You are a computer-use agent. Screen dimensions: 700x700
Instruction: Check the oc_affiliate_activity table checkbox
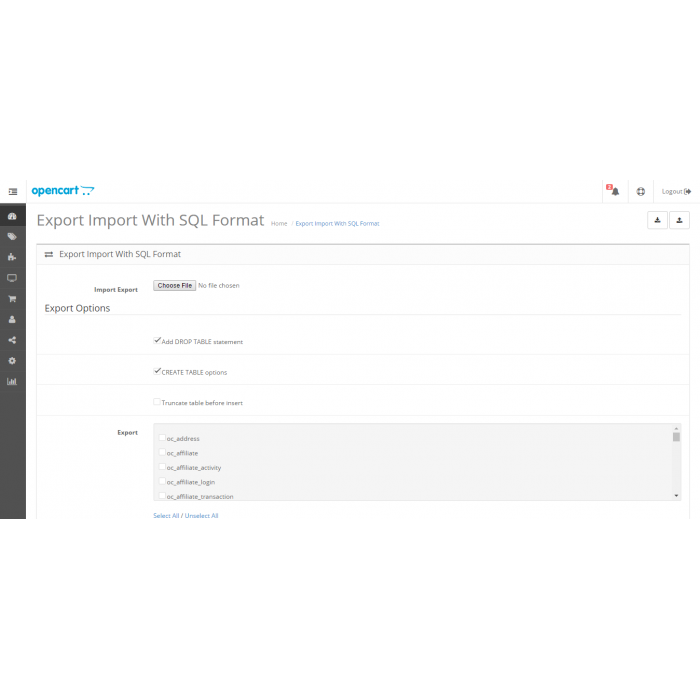click(162, 467)
